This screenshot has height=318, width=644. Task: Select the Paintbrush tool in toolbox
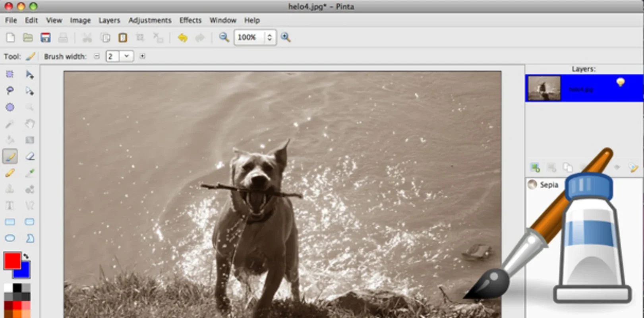point(10,157)
